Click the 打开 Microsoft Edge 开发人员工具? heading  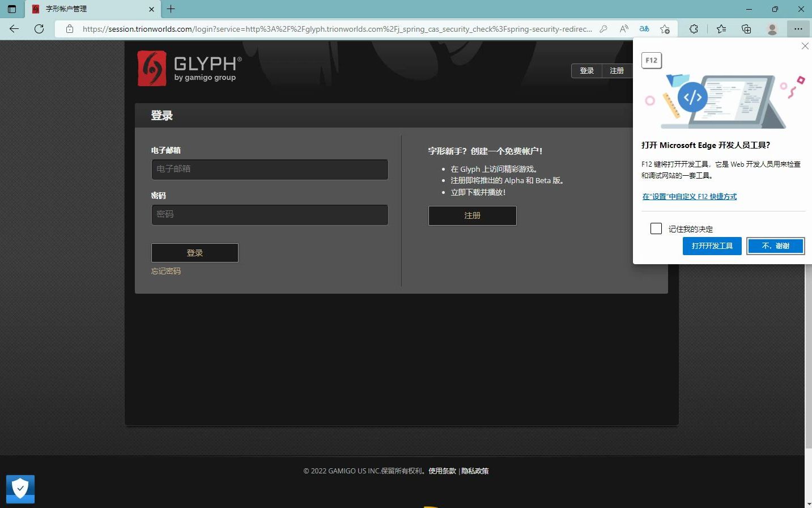pos(705,145)
